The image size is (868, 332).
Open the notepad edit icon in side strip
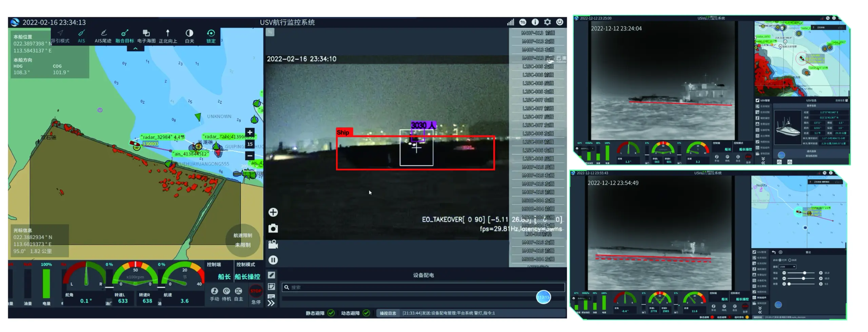point(272,287)
